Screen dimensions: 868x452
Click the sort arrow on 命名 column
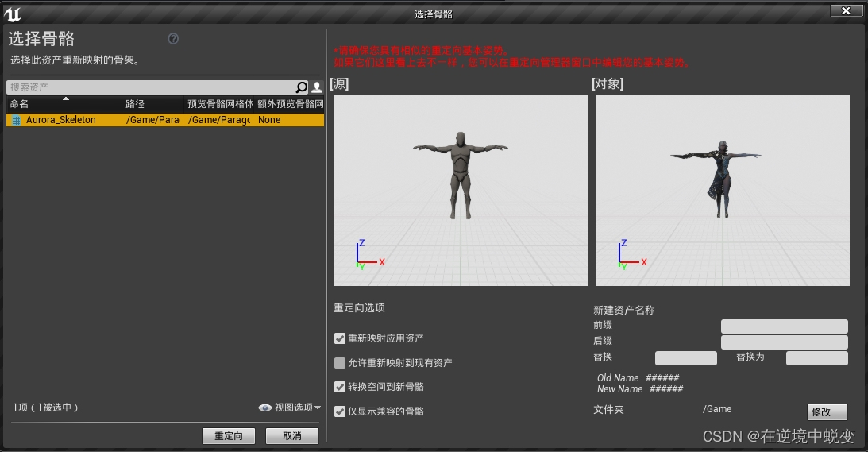tap(66, 99)
